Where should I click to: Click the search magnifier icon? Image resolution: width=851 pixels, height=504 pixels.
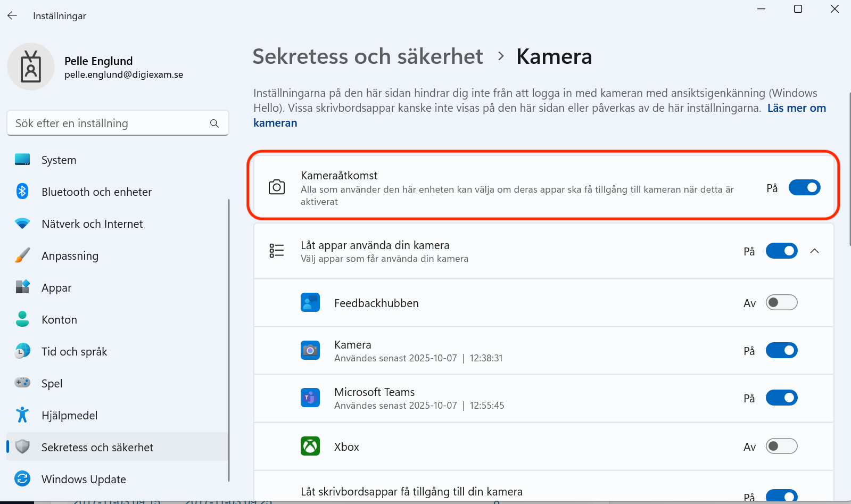tap(214, 123)
